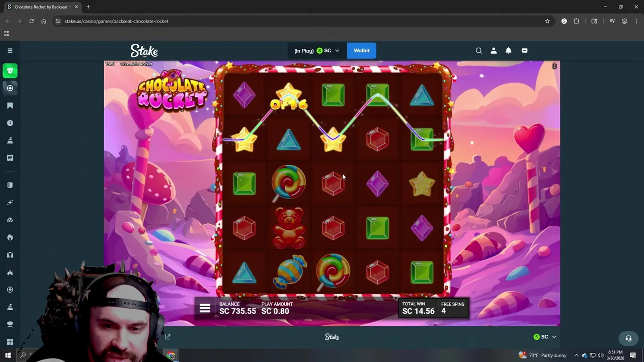Open the Stake hamburger sidebar menu
The width and height of the screenshot is (644, 362).
[10, 50]
